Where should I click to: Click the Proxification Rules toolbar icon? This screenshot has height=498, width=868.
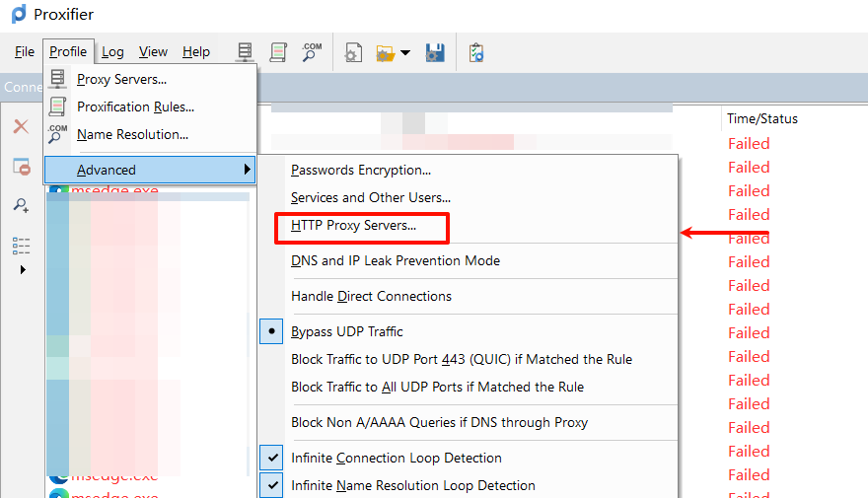pos(278,52)
